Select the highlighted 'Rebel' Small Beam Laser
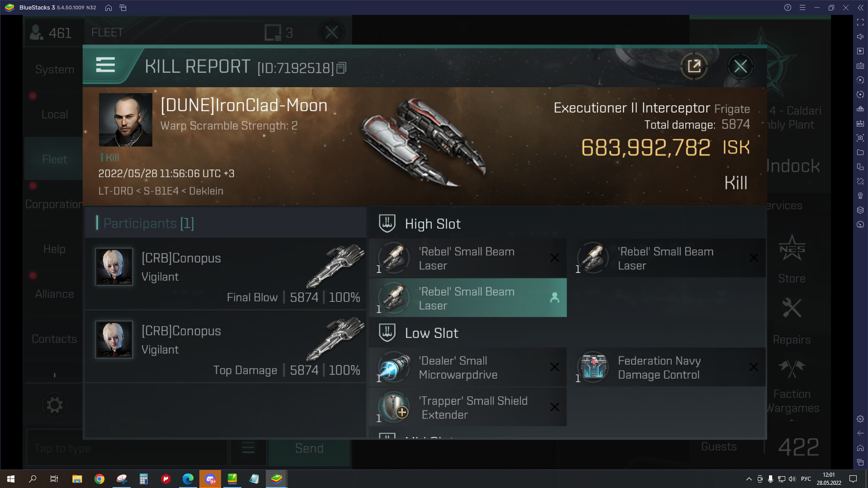868x488 pixels. point(468,298)
